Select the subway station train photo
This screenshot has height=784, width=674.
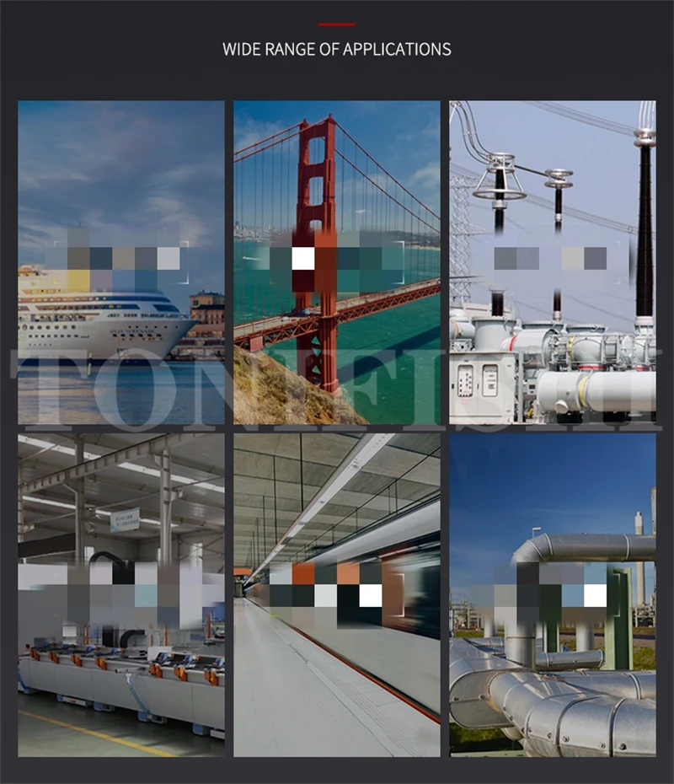[337, 595]
